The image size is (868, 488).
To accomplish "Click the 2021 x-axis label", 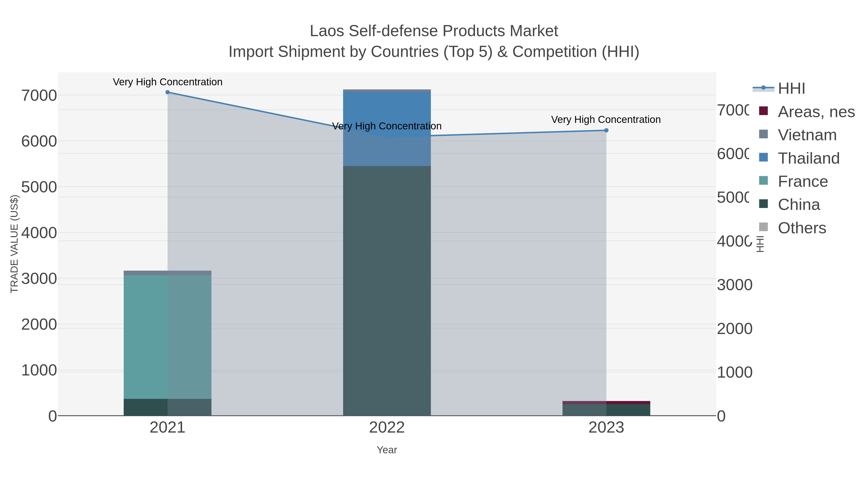I will tap(168, 428).
